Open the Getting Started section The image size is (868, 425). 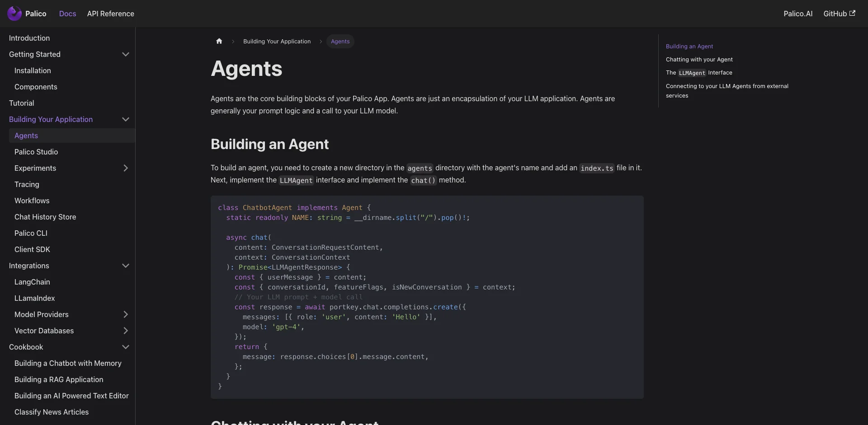point(35,54)
